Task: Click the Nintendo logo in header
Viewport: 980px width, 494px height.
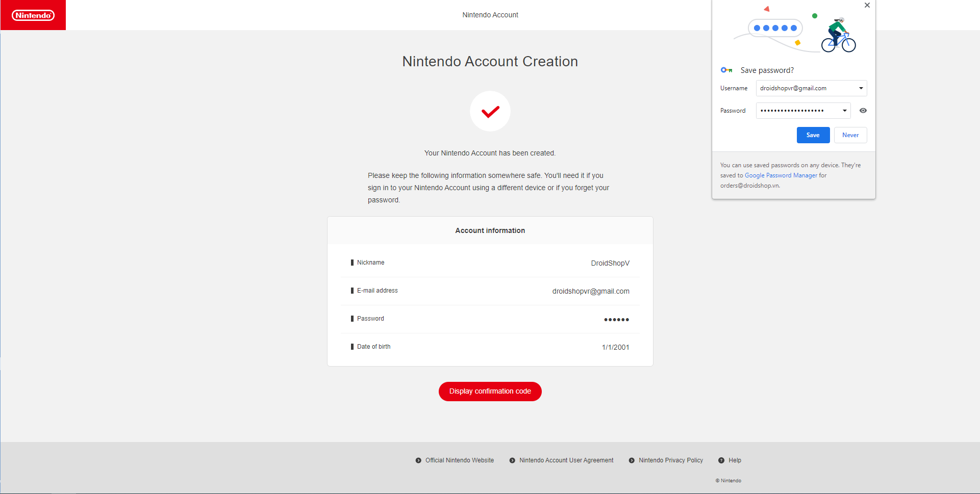Action: click(33, 15)
